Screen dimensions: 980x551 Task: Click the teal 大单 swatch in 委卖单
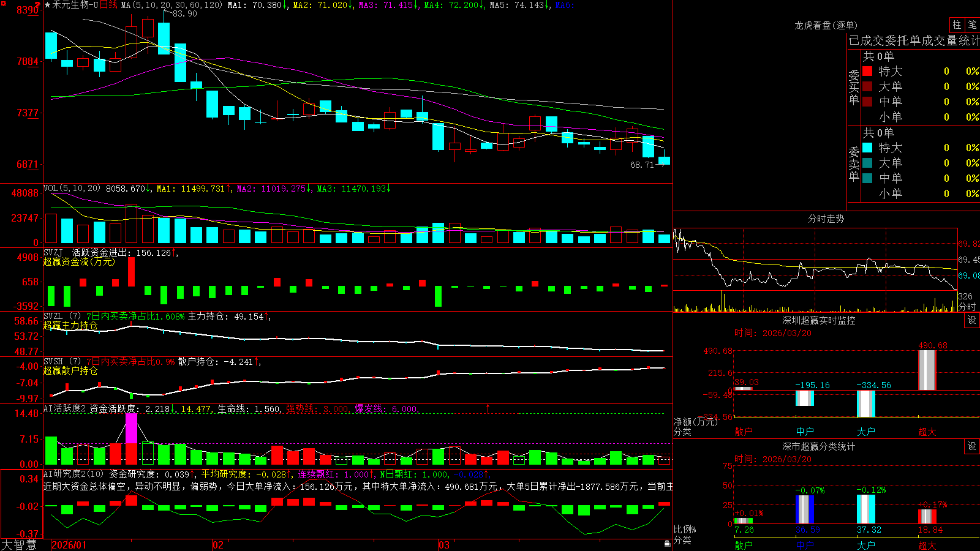[x=867, y=163]
